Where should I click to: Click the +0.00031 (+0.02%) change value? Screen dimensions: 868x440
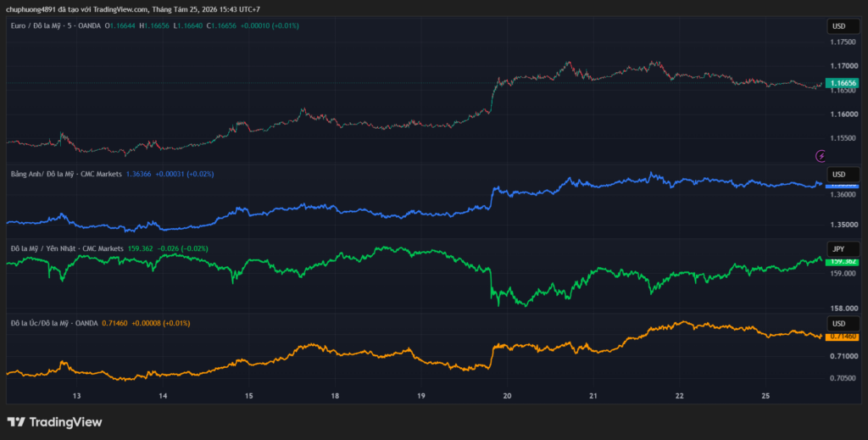point(184,174)
